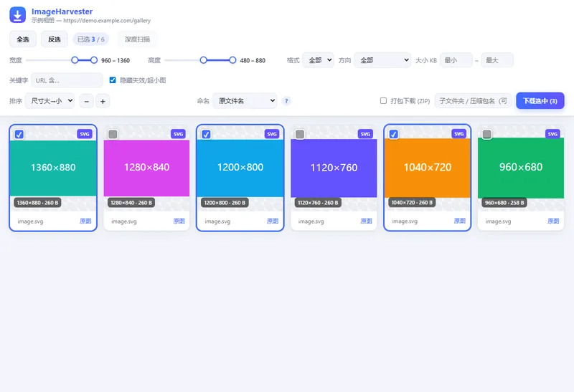Click height slider right handle
The height and width of the screenshot is (392, 574).
232,60
